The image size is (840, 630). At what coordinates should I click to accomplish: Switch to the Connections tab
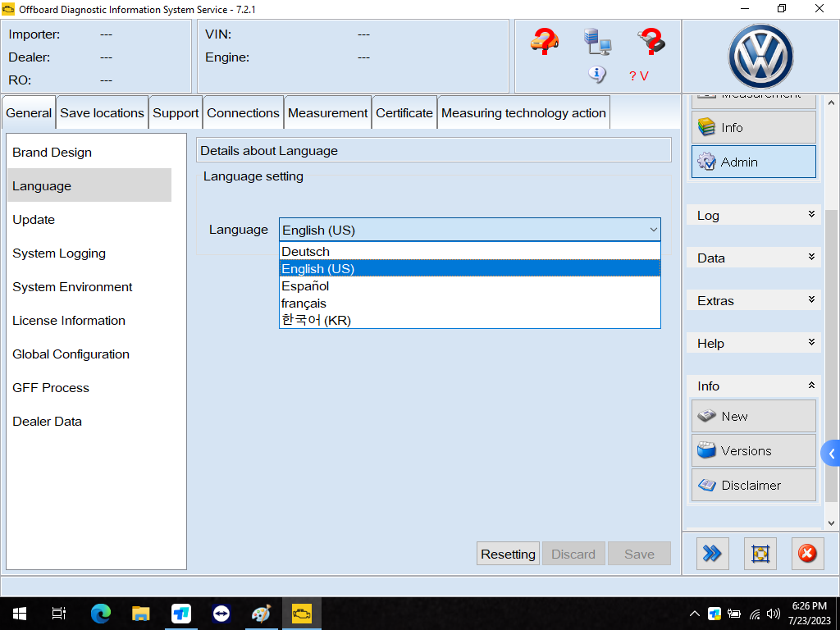[243, 113]
